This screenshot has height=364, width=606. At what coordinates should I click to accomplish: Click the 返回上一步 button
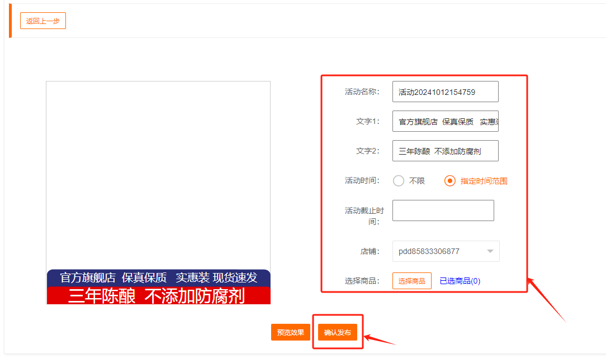click(x=43, y=21)
